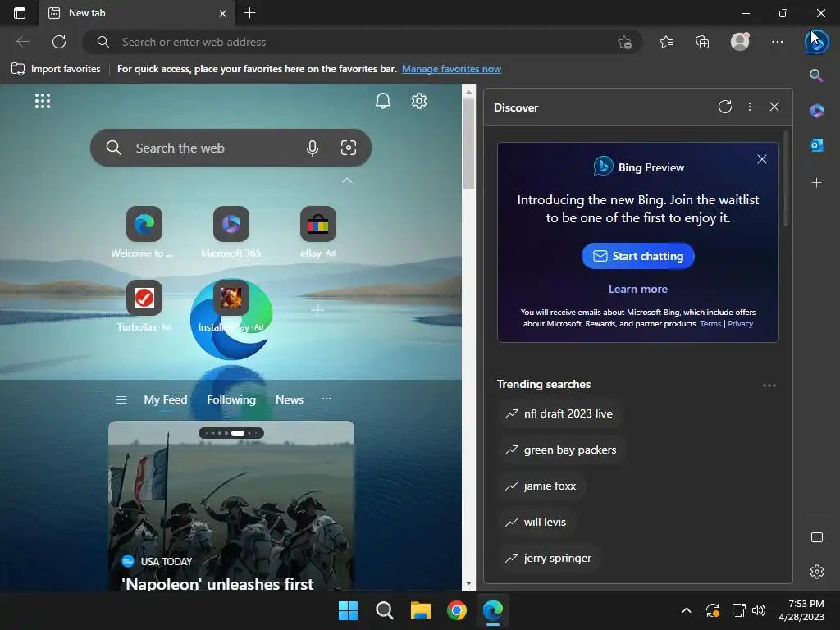Open the Terms link

point(710,323)
